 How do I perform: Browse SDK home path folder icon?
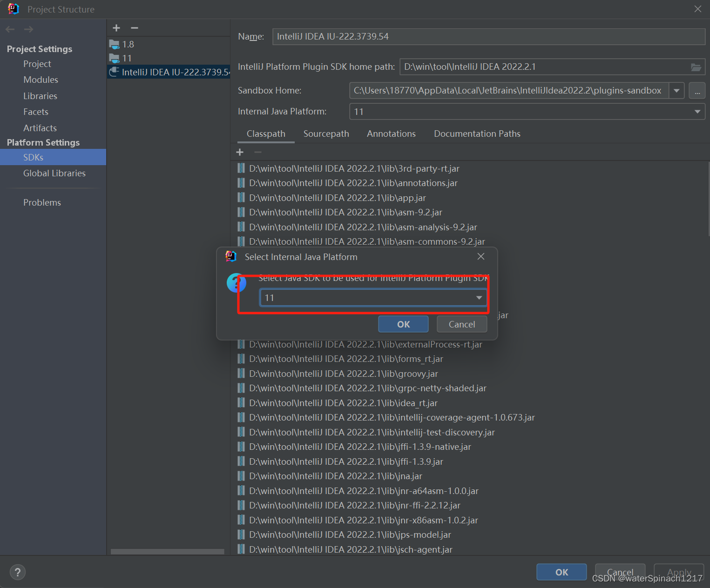pos(696,67)
